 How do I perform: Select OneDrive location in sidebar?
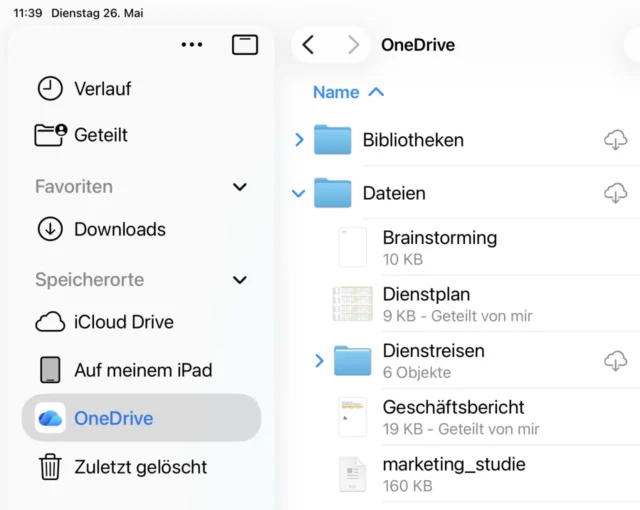tap(141, 418)
